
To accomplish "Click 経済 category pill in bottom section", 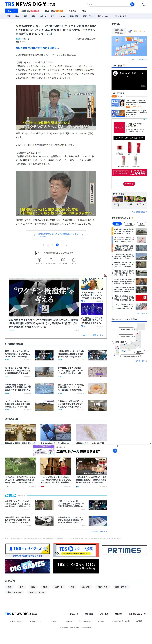I will click(x=45, y=587).
